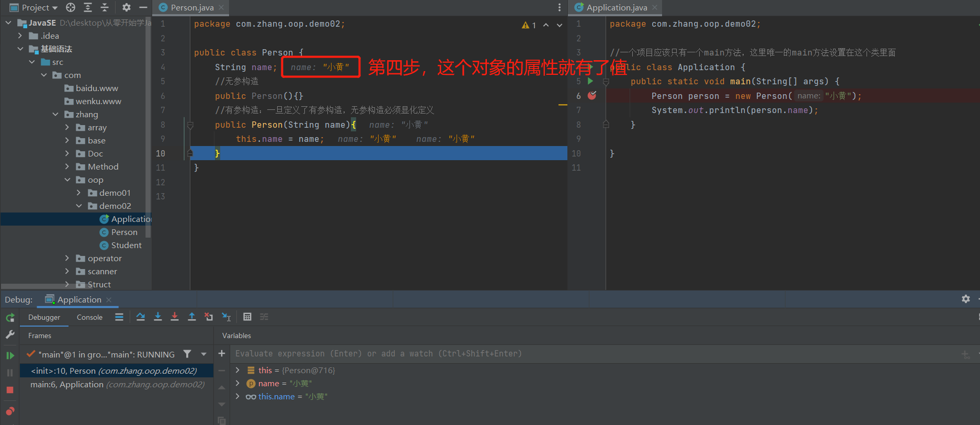This screenshot has height=425, width=980.
Task: Add a new watch with plus icon
Action: (222, 354)
